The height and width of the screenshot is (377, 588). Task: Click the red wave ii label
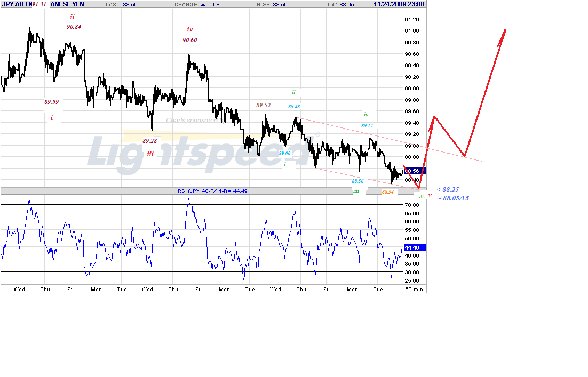tap(73, 17)
